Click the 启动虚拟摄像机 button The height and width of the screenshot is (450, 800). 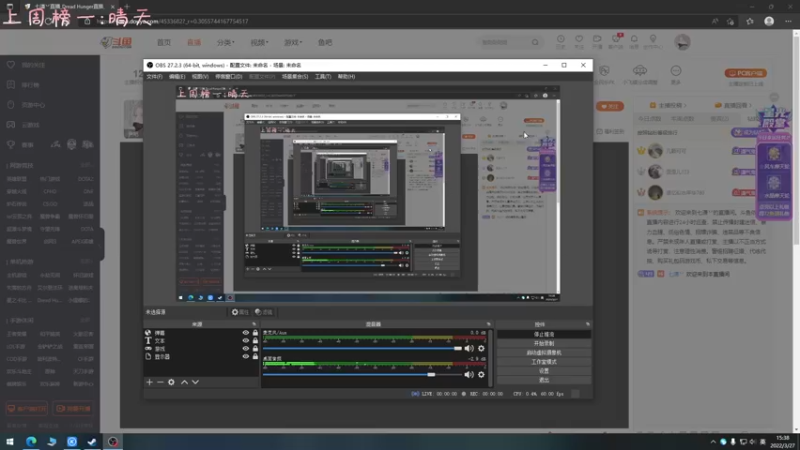[544, 353]
